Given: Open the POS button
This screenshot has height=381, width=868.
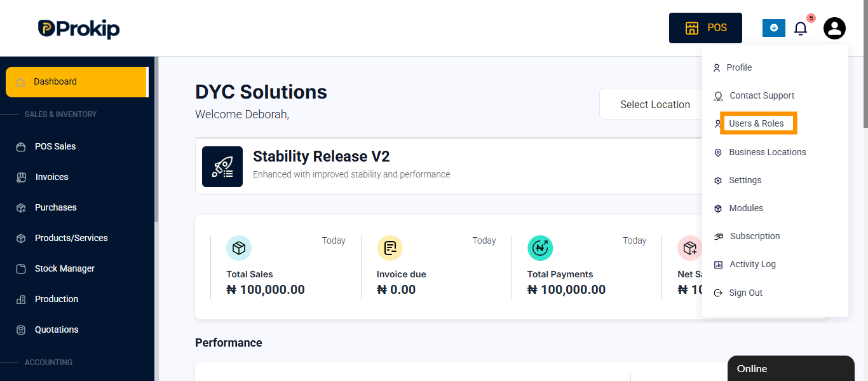Looking at the screenshot, I should [x=705, y=28].
